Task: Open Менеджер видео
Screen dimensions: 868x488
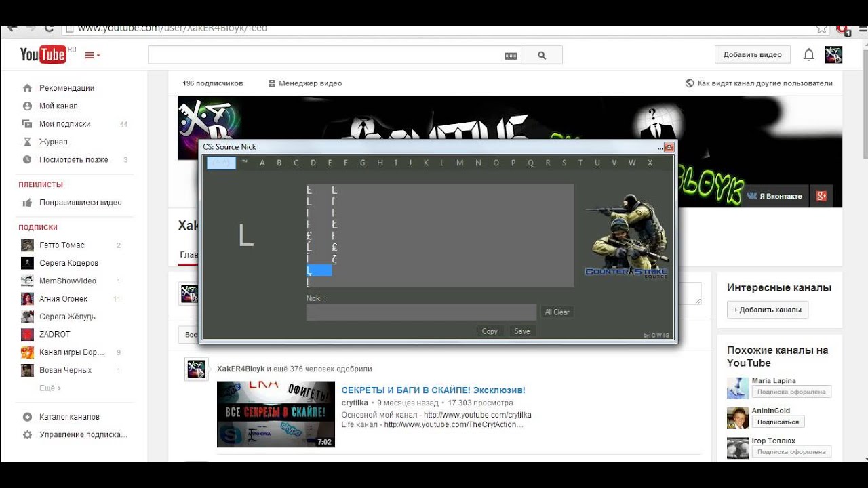Action: [x=305, y=83]
